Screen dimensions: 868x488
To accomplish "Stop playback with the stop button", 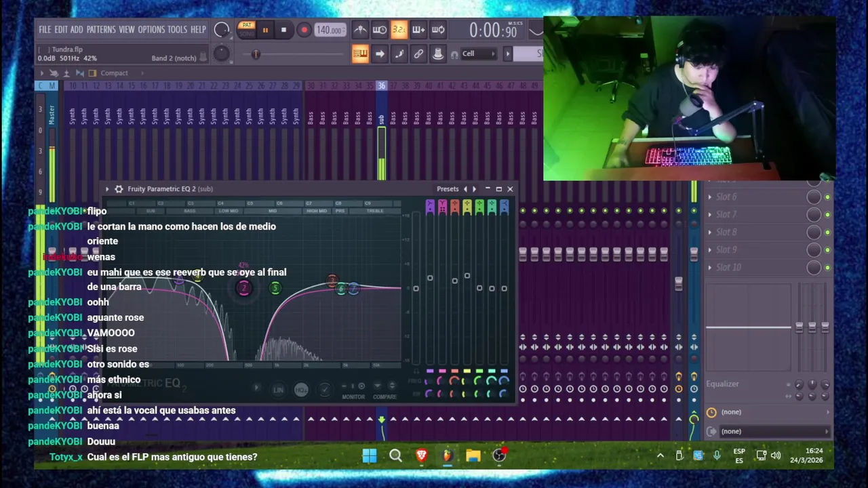I will 284,30.
